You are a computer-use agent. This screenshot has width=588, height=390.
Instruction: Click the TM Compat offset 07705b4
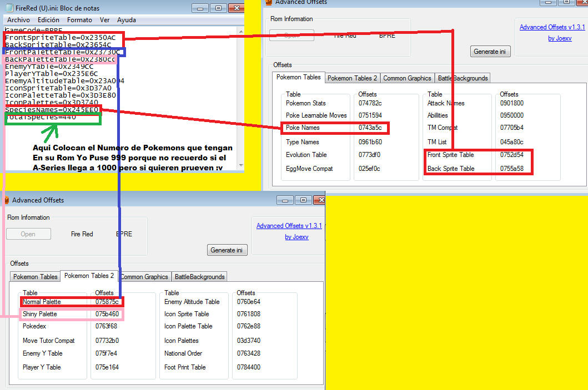tap(511, 128)
